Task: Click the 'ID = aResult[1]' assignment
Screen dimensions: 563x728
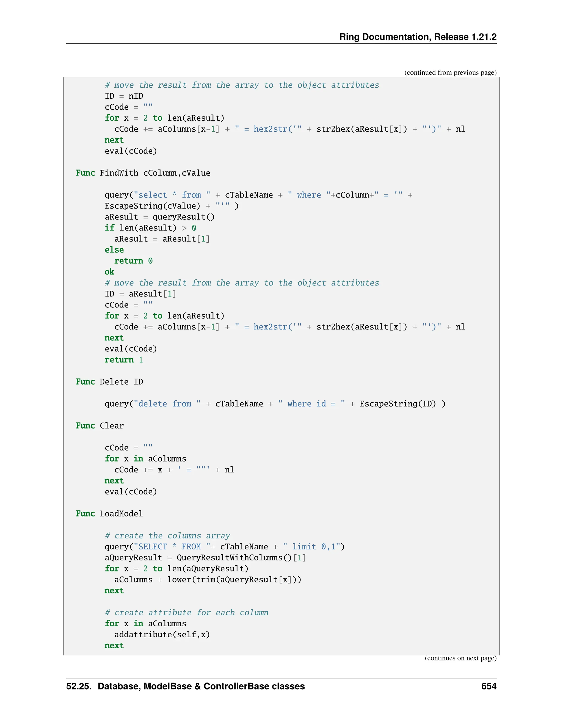Action: click(140, 294)
